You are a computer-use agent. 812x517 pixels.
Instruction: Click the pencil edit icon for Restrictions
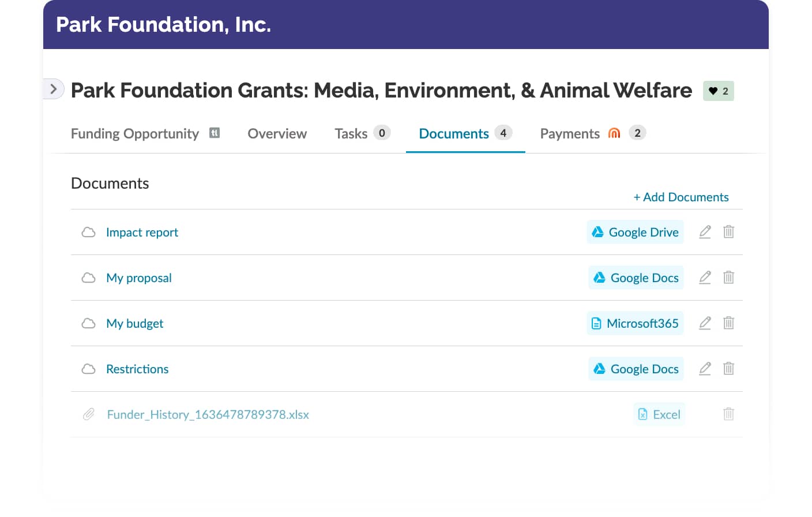point(705,369)
